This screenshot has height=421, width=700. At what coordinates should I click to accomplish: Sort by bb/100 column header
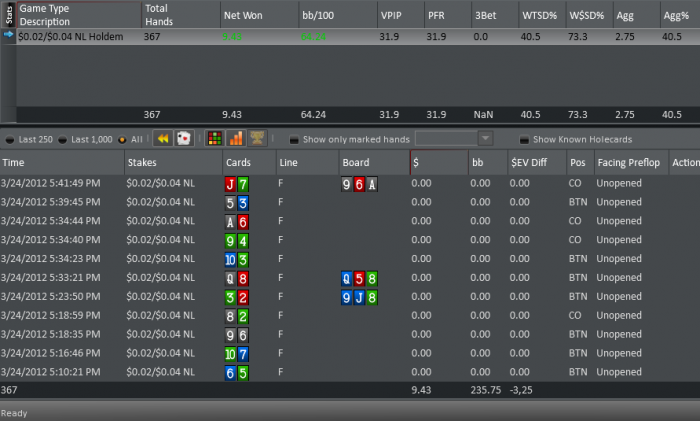click(x=338, y=15)
